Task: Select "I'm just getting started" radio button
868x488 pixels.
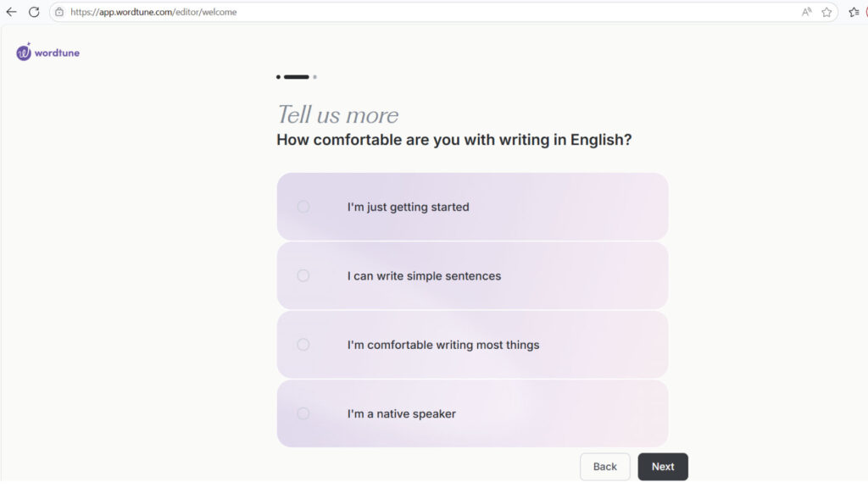Action: [x=303, y=207]
